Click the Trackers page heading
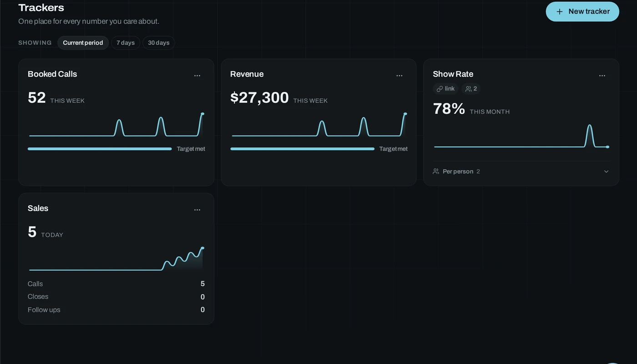This screenshot has height=364, width=637. tap(41, 8)
